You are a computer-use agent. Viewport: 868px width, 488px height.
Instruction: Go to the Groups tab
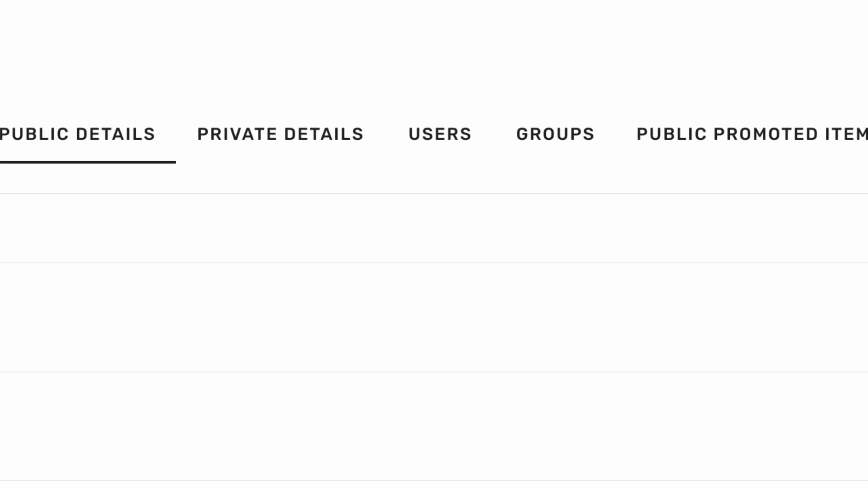(x=555, y=134)
